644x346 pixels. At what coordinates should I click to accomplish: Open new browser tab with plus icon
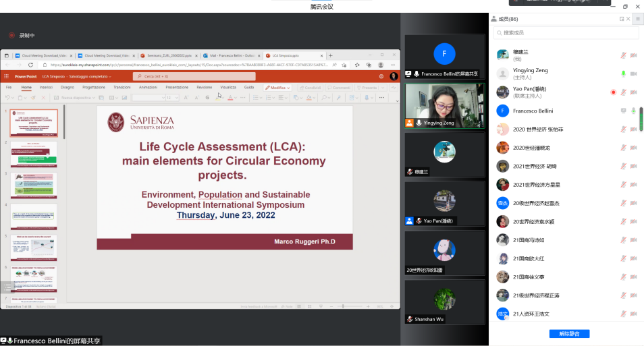pyautogui.click(x=330, y=55)
